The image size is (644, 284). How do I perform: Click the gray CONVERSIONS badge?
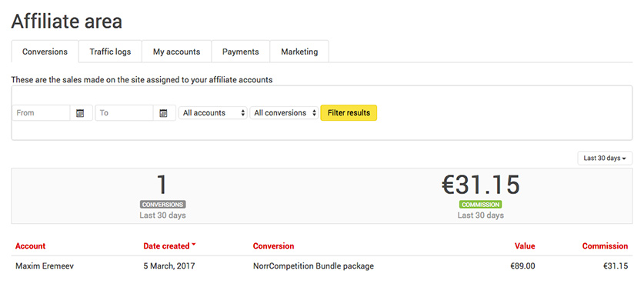click(162, 204)
